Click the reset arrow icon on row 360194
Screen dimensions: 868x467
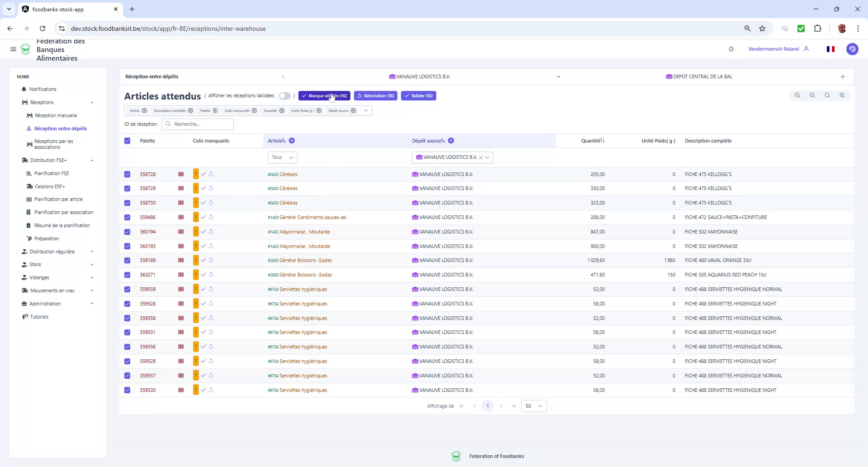211,232
